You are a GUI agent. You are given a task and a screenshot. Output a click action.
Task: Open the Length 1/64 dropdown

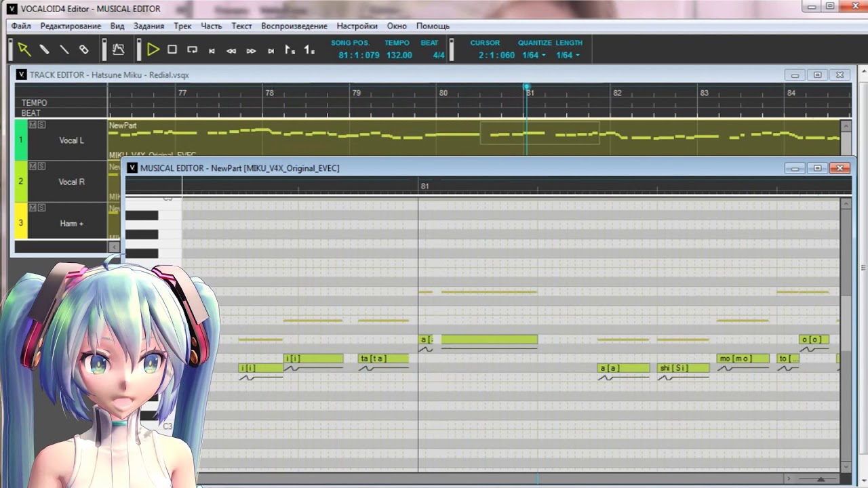tap(568, 55)
